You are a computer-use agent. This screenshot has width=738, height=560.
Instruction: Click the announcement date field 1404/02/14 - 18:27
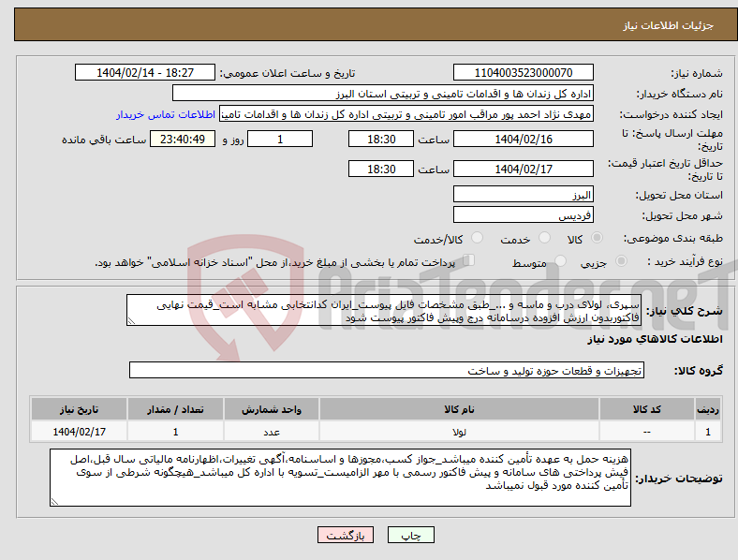[x=145, y=72]
